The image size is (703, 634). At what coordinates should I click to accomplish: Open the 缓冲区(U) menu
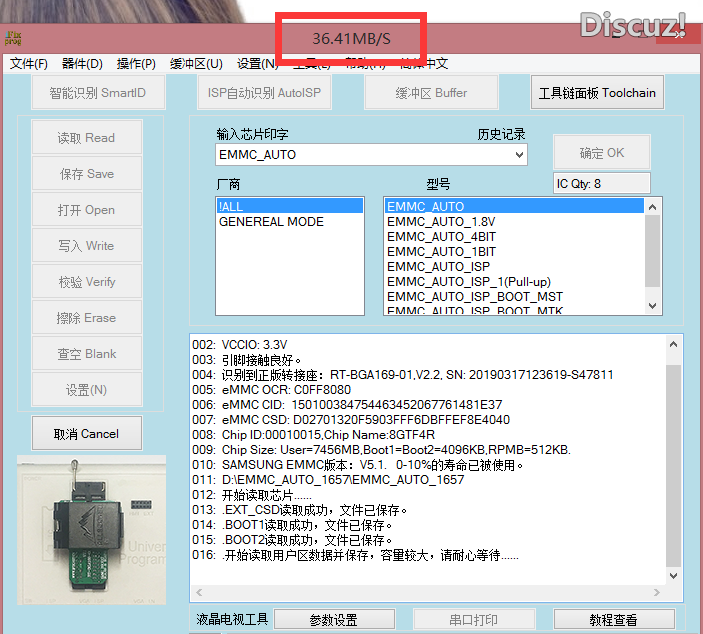[x=196, y=64]
